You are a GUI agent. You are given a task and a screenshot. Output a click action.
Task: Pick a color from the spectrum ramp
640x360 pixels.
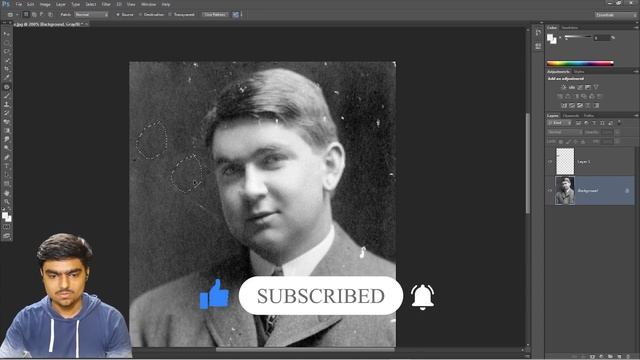coord(580,63)
